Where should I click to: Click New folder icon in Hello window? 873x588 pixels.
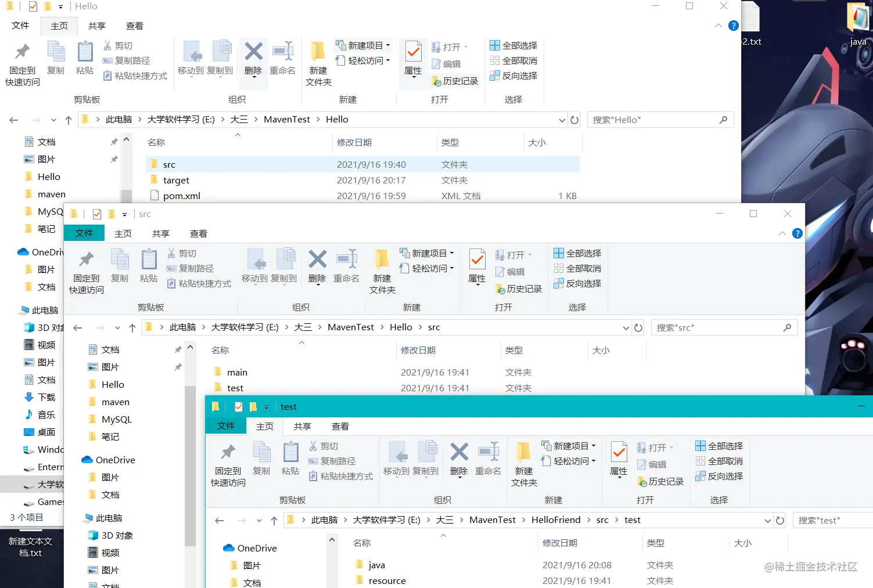pos(318,52)
